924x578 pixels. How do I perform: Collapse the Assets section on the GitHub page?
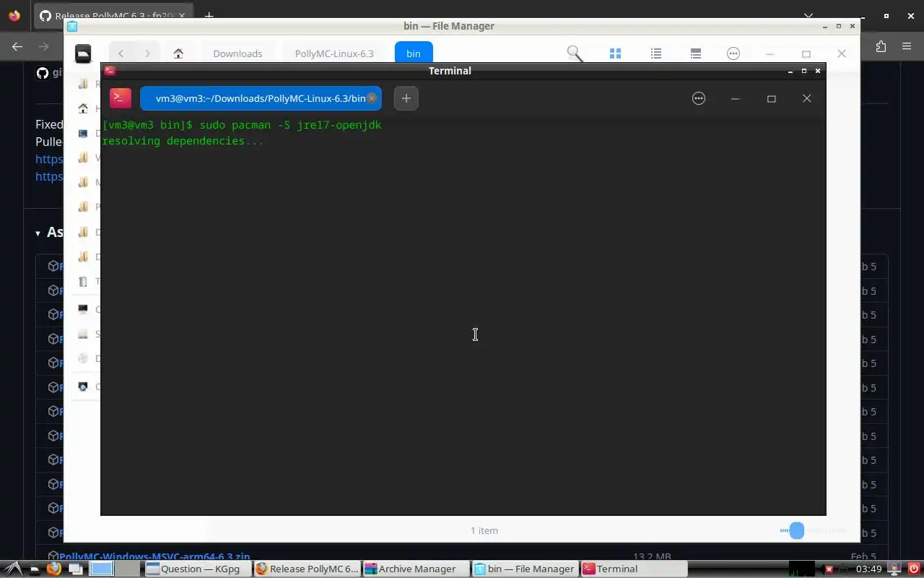pos(38,233)
